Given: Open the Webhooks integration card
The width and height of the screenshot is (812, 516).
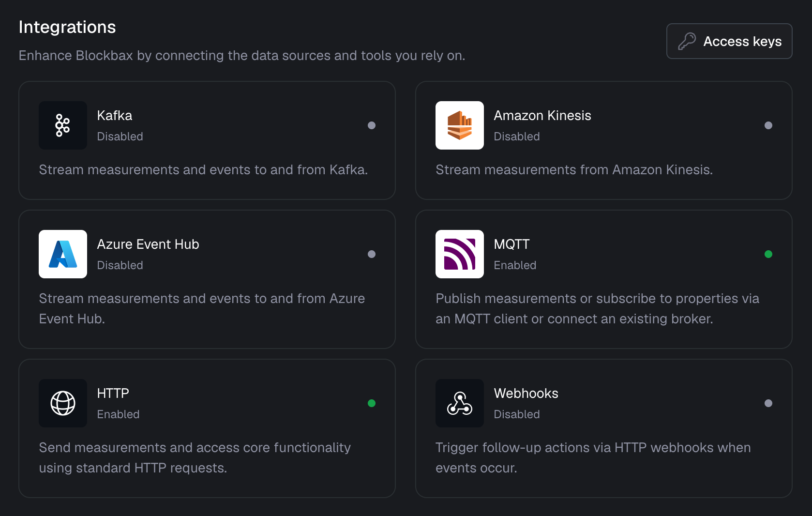Looking at the screenshot, I should click(604, 428).
